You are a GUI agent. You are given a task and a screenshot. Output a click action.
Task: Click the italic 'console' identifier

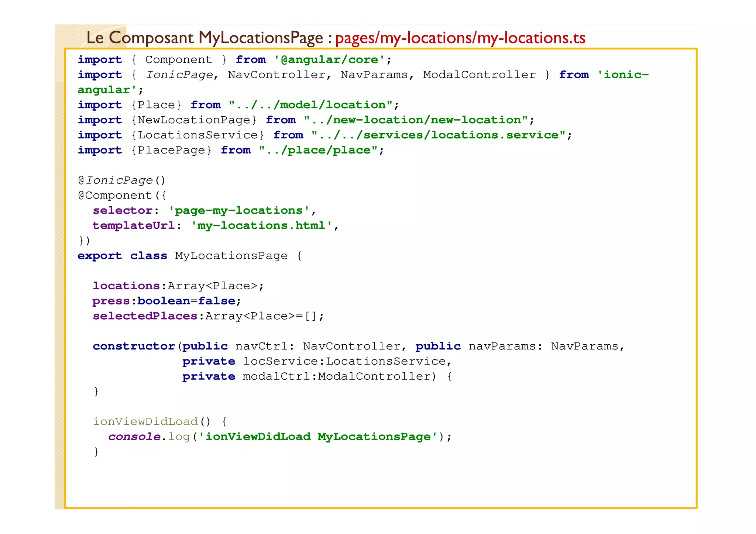134,437
